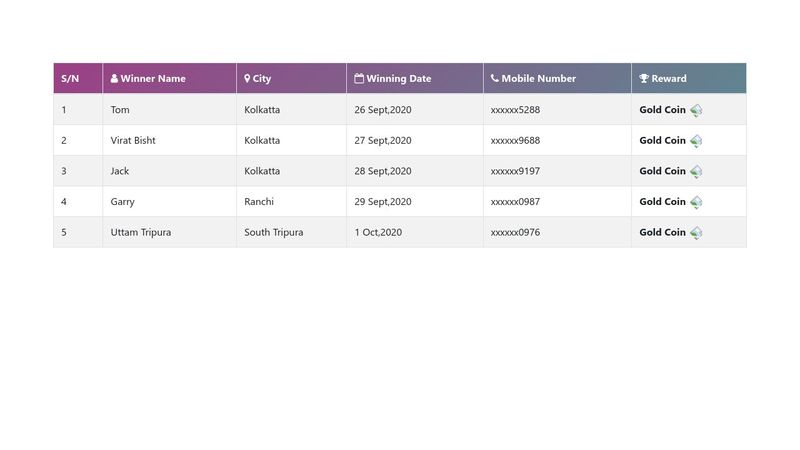Select the winner name Garry
The width and height of the screenshot is (800, 450).
coord(122,202)
